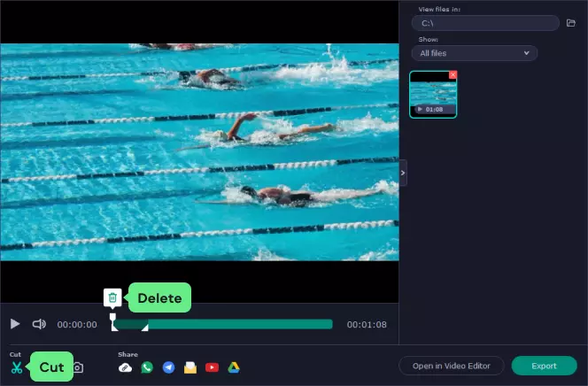588x386 pixels.
Task: Click the right segment marker on timeline
Action: pos(144,328)
